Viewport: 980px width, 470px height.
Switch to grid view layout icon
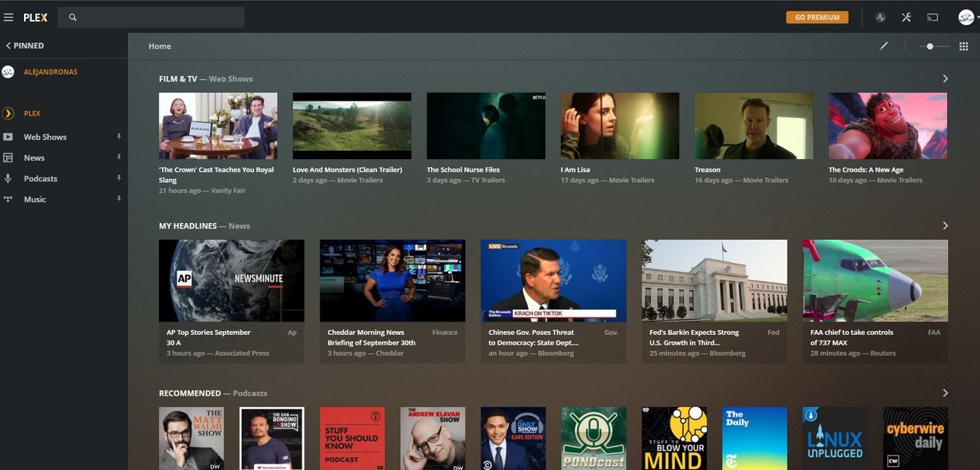tap(963, 46)
